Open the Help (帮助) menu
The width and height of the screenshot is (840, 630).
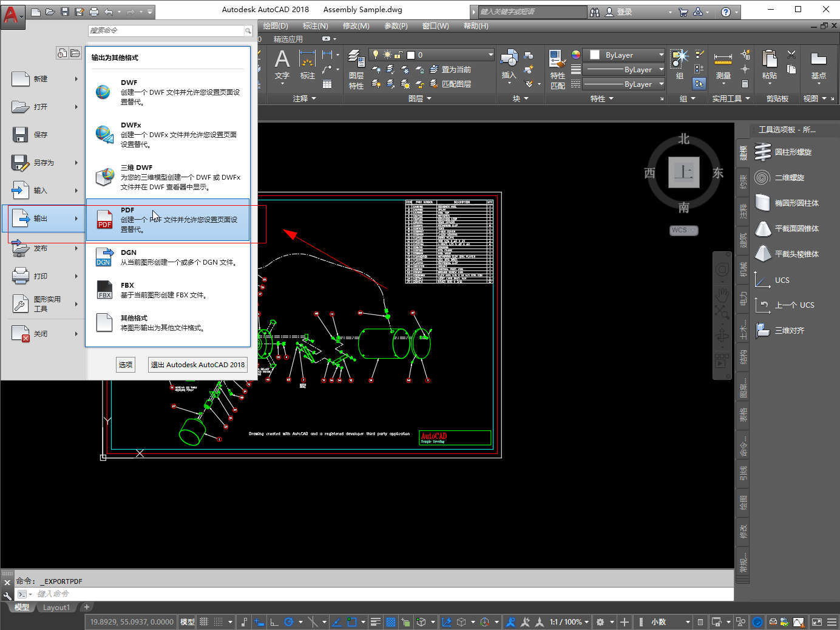point(476,26)
